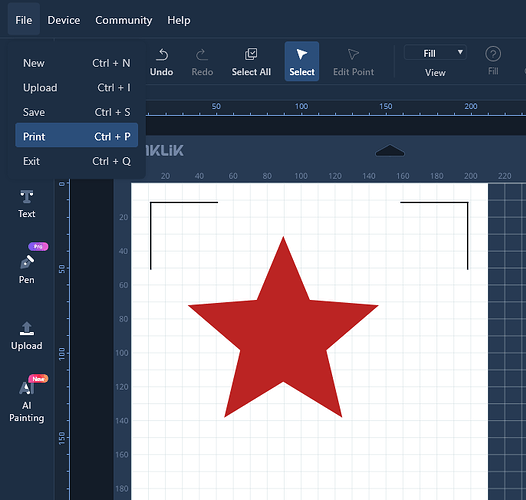
Task: Choose Print from the File menu
Action: coord(76,136)
